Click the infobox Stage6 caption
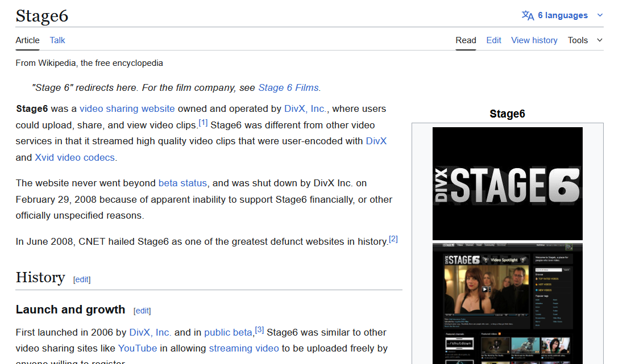Viewport: 631px width, 364px height. coord(507,114)
